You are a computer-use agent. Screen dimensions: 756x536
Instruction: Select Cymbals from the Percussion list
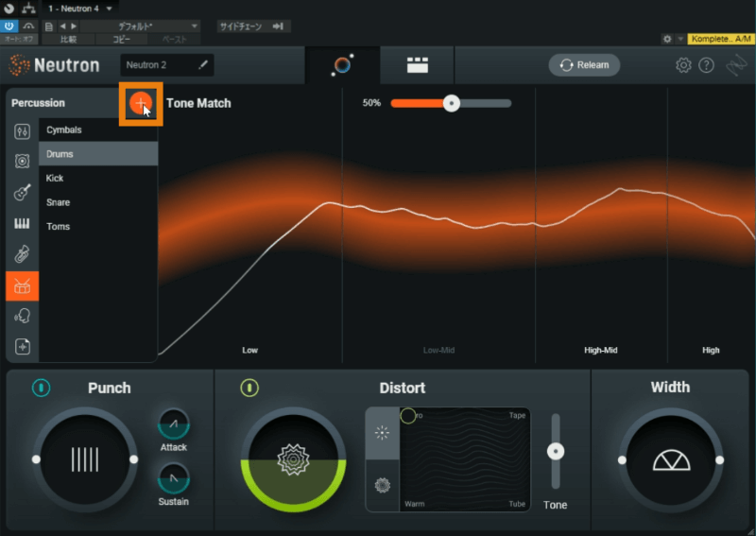tap(98, 130)
